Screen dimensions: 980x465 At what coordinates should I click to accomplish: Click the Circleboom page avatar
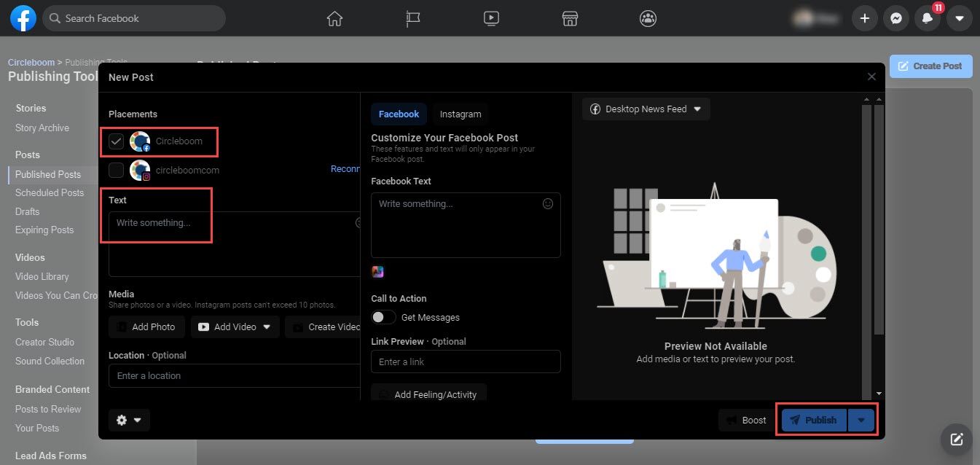click(140, 141)
